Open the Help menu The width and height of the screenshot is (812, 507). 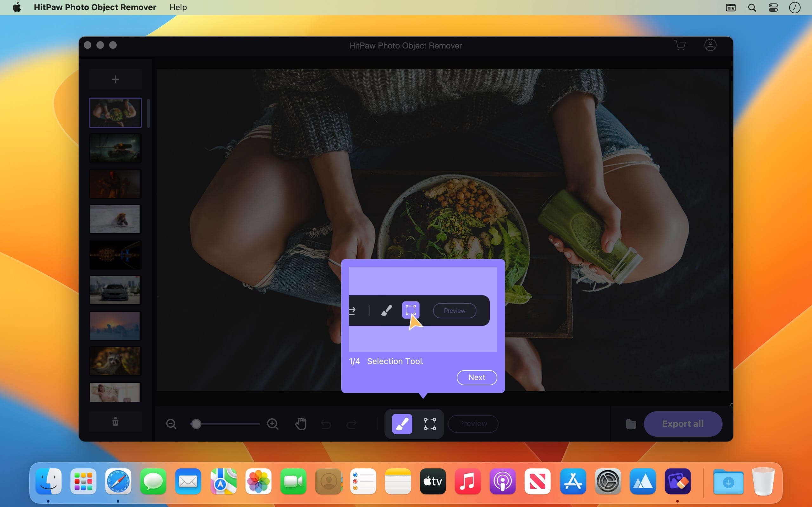[x=178, y=7]
